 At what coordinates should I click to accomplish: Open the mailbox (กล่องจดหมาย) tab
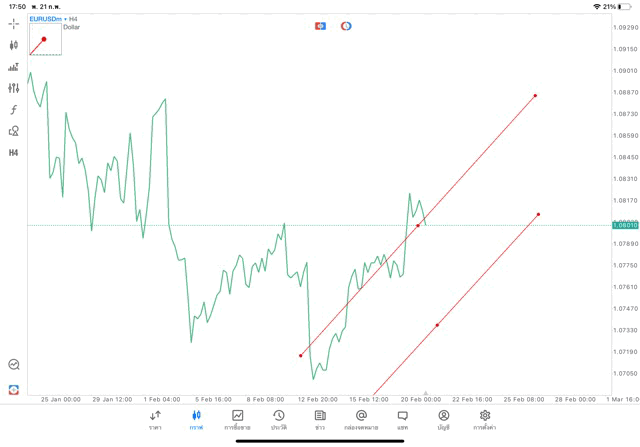(361, 419)
